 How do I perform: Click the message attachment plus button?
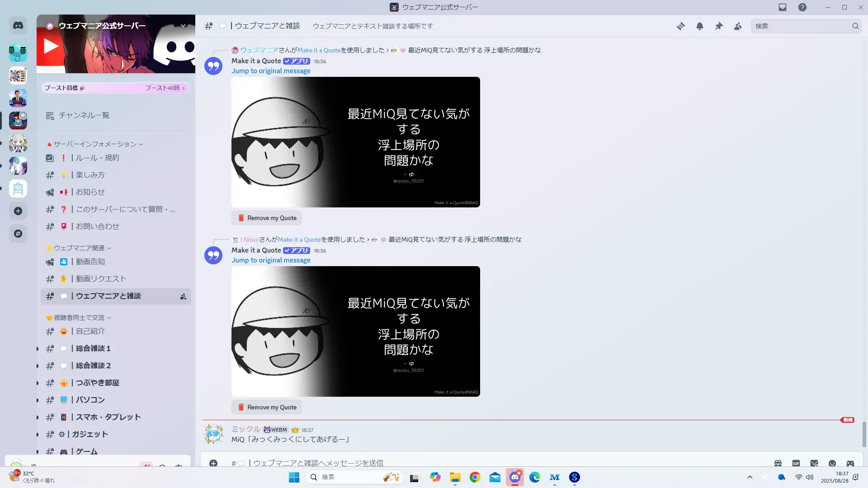pos(213,463)
